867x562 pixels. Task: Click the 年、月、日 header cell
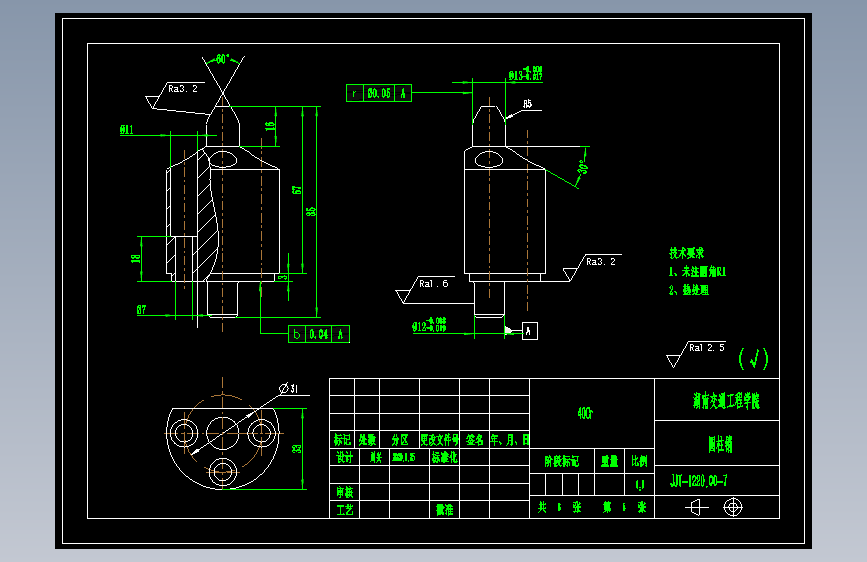click(510, 440)
